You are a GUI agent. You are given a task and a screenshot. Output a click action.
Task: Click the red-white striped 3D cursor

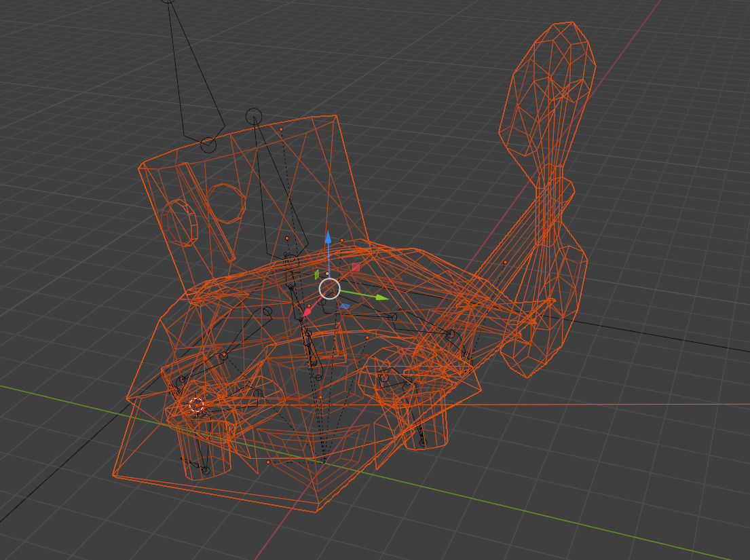tap(197, 405)
